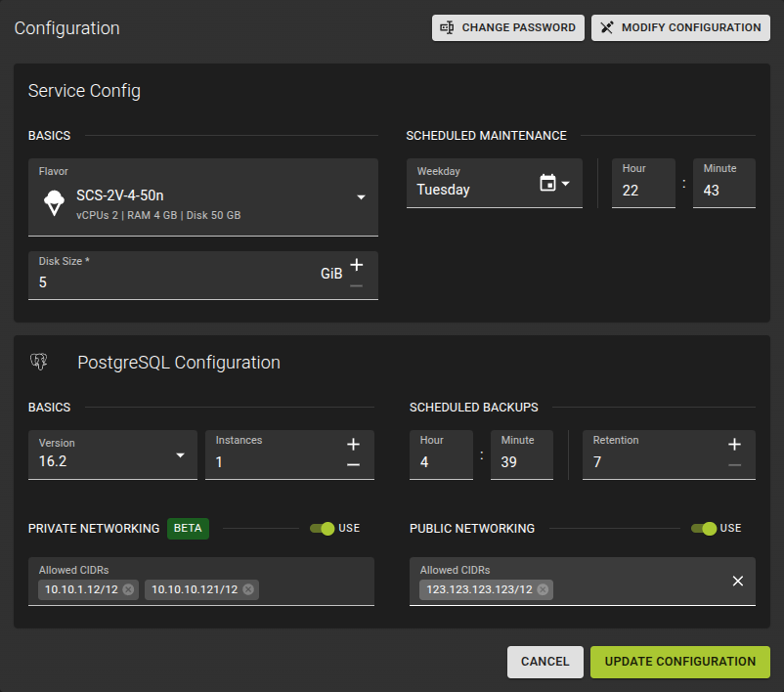Click the PostgreSQL Configuration heading
The image size is (784, 692).
(179, 363)
